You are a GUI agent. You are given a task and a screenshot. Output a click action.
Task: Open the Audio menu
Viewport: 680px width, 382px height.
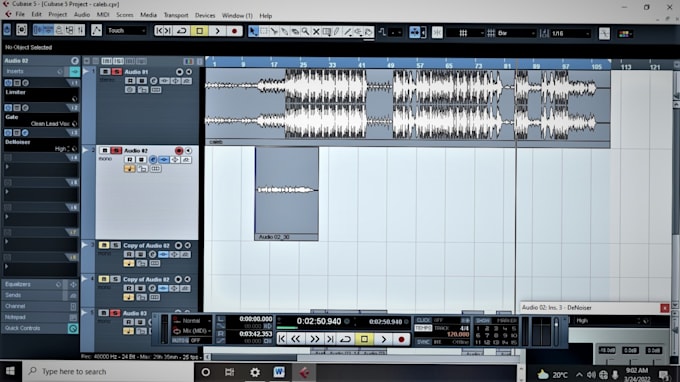tap(82, 15)
